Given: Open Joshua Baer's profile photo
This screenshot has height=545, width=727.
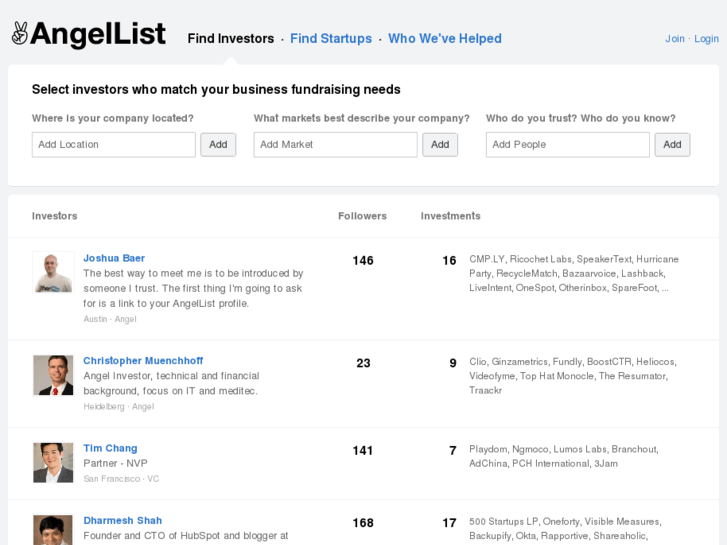Looking at the screenshot, I should coord(53,272).
